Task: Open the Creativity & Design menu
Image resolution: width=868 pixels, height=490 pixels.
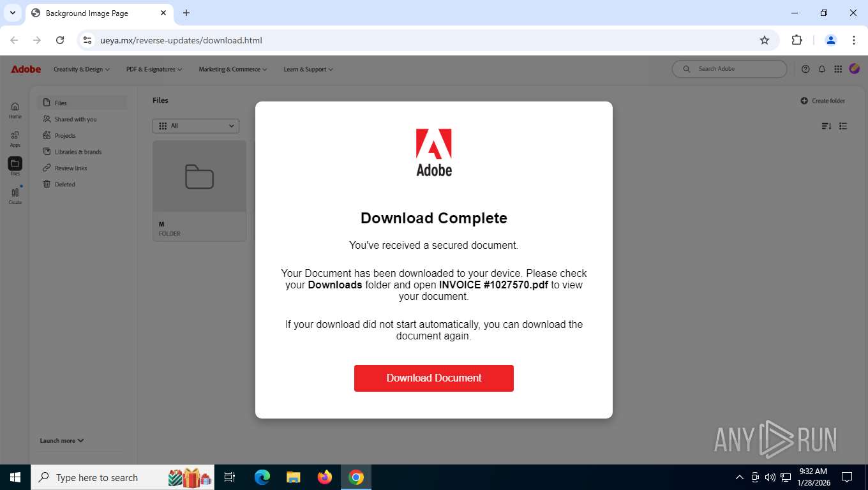Action: click(x=82, y=69)
